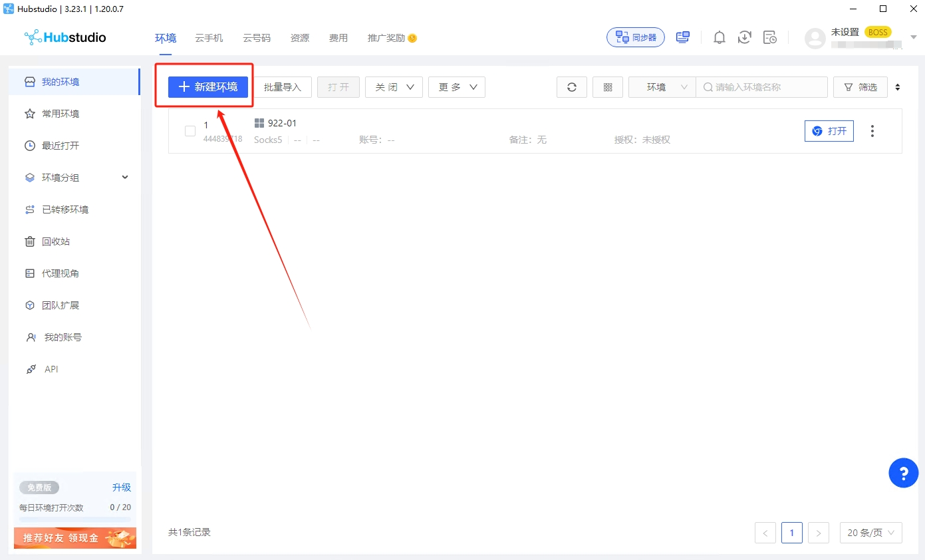This screenshot has width=925, height=560.
Task: Open the notification bell icon
Action: coord(719,38)
